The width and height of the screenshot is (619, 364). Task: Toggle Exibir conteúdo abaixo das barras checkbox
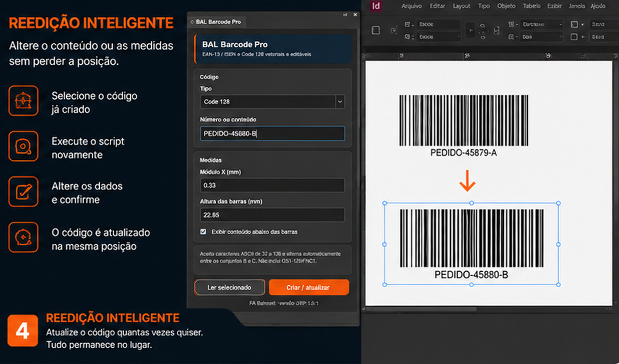203,232
